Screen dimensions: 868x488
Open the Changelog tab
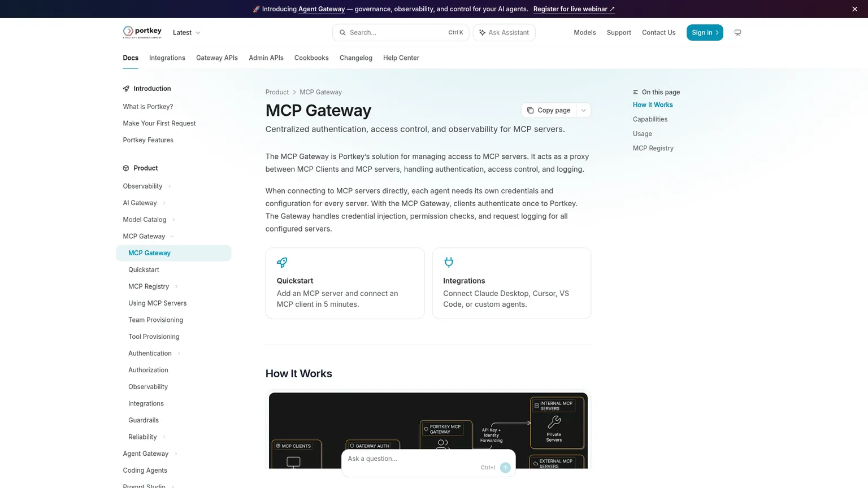click(x=356, y=58)
